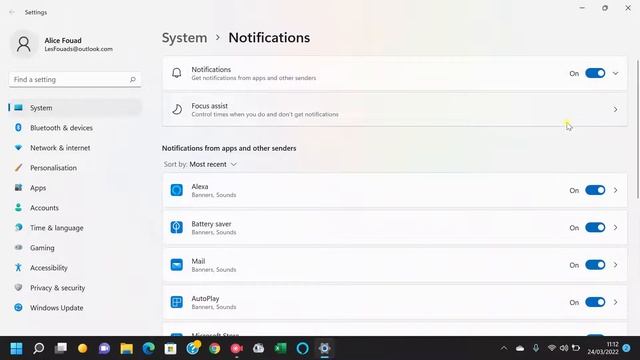This screenshot has height=360, width=640.
Task: Show hidden tray icons chevron
Action: (x=504, y=348)
